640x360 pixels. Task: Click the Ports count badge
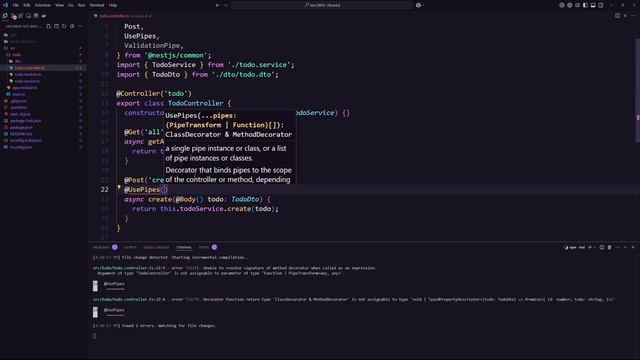point(214,247)
